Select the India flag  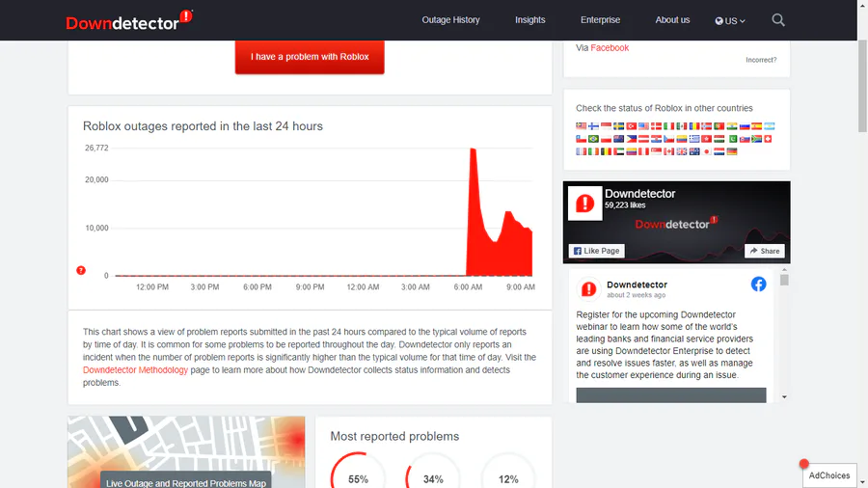pyautogui.click(x=732, y=126)
